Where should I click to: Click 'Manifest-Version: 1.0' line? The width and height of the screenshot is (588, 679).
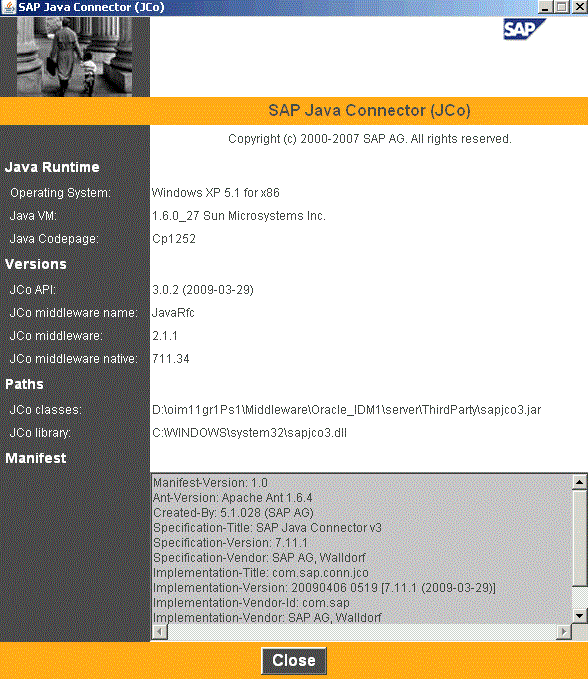[x=210, y=482]
